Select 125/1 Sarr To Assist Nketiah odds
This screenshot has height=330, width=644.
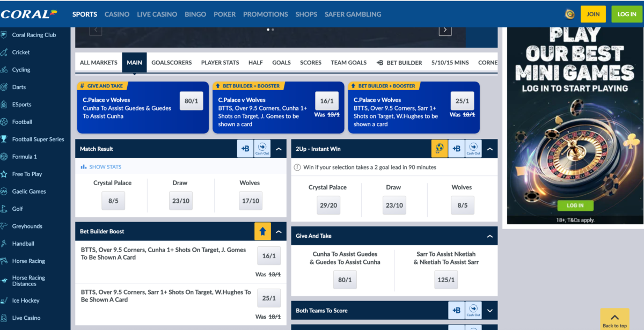pos(446,280)
